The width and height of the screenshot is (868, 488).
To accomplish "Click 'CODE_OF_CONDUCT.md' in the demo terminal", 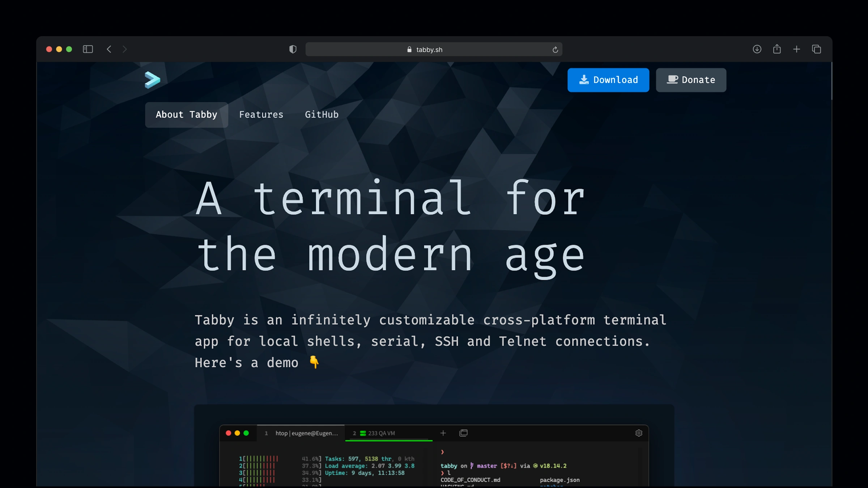I will 470,480.
